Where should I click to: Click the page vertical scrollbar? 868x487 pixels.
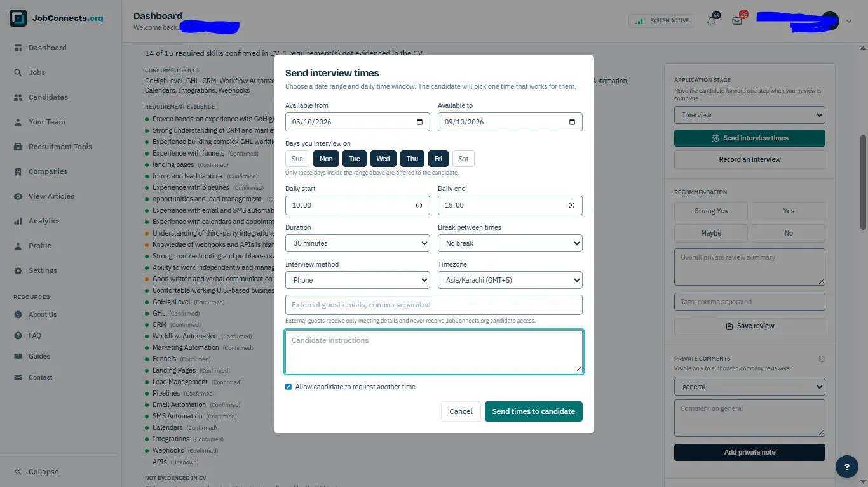pos(863,182)
